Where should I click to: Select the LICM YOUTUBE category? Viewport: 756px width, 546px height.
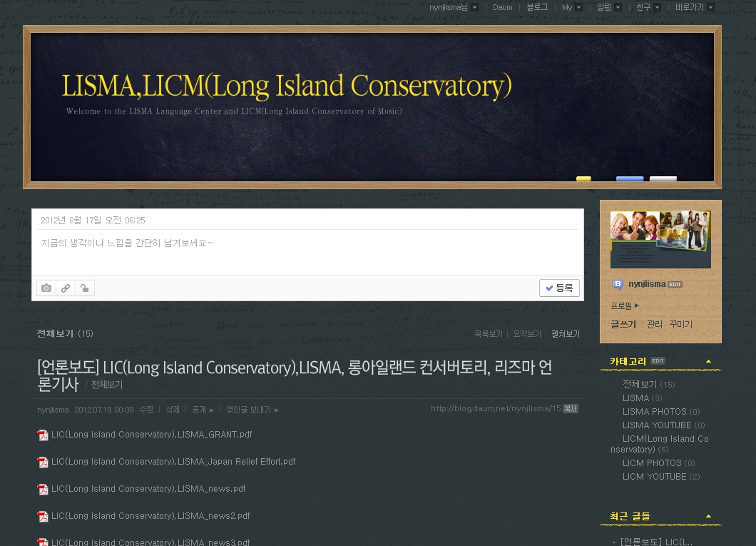pyautogui.click(x=661, y=477)
